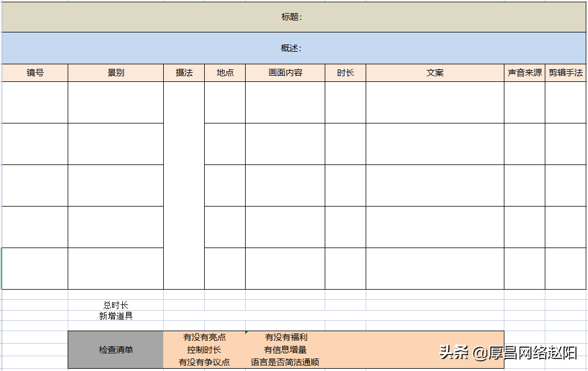Select the 总时长 cell
Image resolution: width=588 pixels, height=371 pixels.
click(115, 305)
